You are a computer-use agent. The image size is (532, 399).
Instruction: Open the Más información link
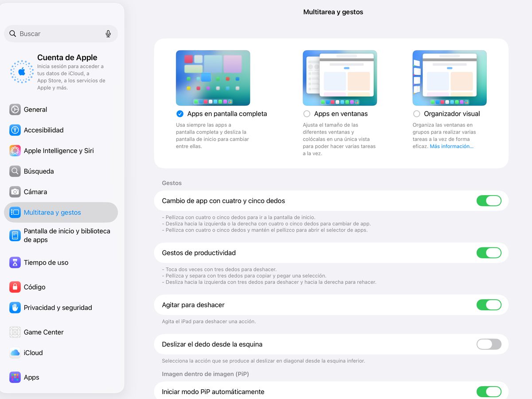click(451, 146)
